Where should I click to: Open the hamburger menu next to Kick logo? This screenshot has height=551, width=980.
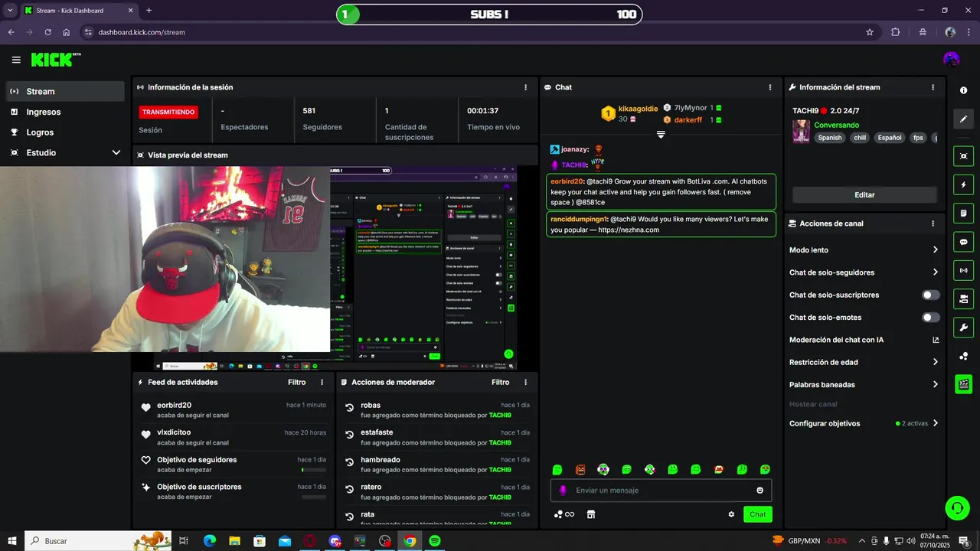(16, 60)
